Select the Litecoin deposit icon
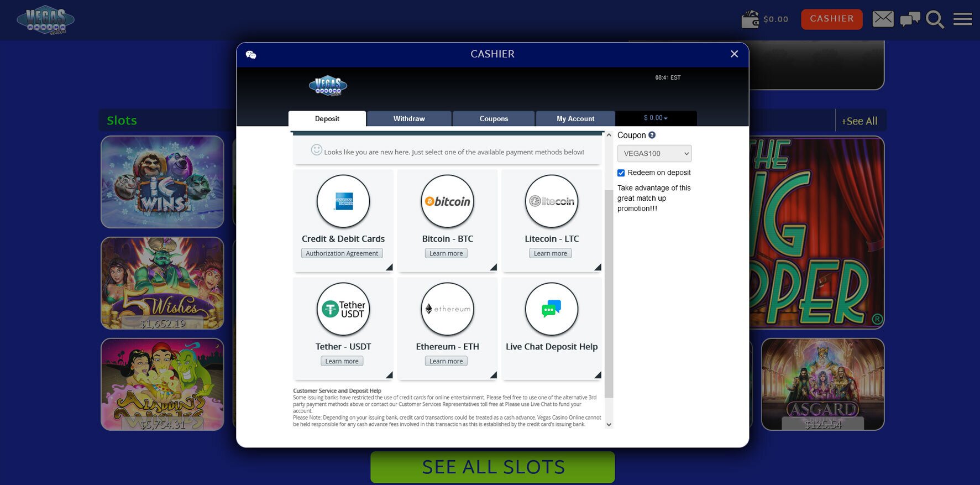This screenshot has width=980, height=485. click(552, 201)
